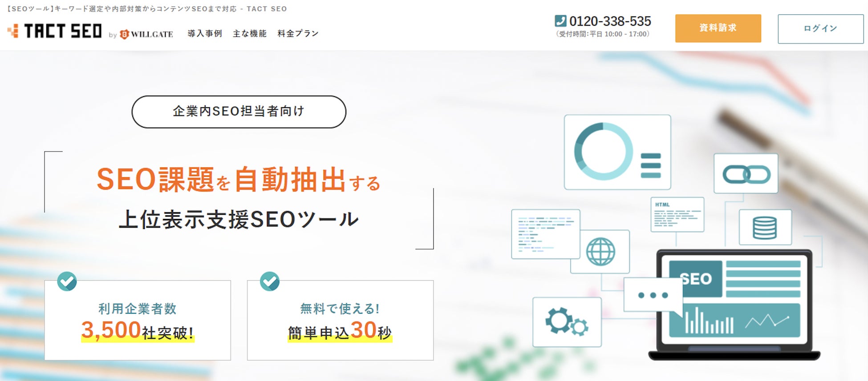Go to the 料金プラン page
The width and height of the screenshot is (868, 381).
[298, 34]
